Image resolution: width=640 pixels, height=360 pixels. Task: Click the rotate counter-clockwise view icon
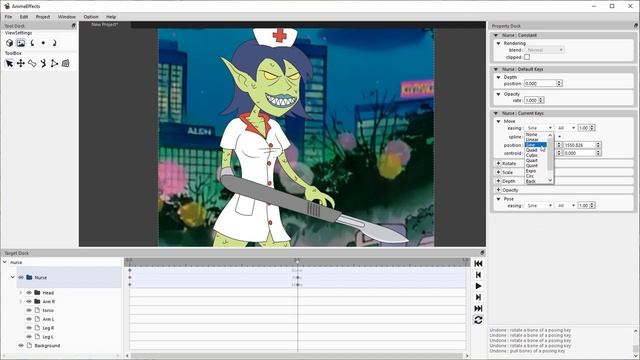pos(32,43)
